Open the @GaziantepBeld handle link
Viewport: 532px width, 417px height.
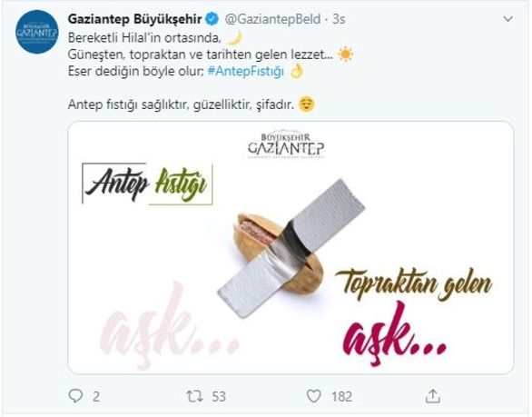click(272, 19)
